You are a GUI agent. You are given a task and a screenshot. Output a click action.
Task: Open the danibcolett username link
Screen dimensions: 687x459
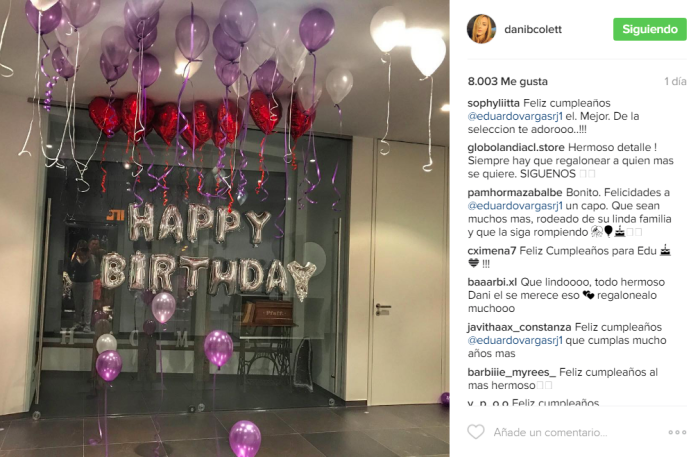(533, 29)
